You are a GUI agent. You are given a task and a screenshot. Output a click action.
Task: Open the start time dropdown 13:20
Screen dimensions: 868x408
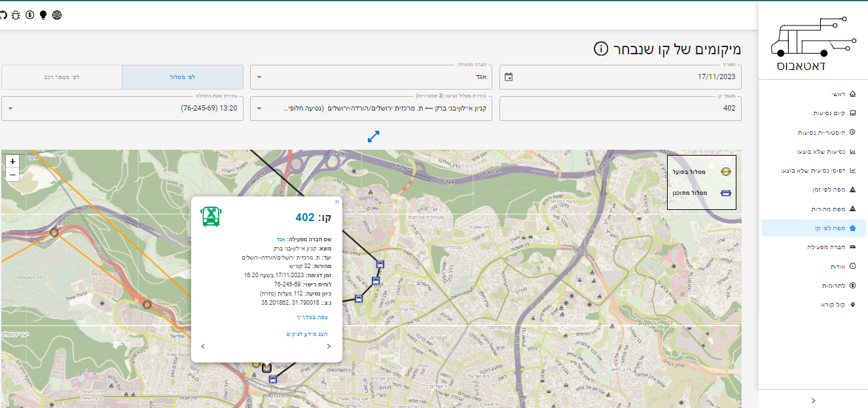[x=122, y=109]
